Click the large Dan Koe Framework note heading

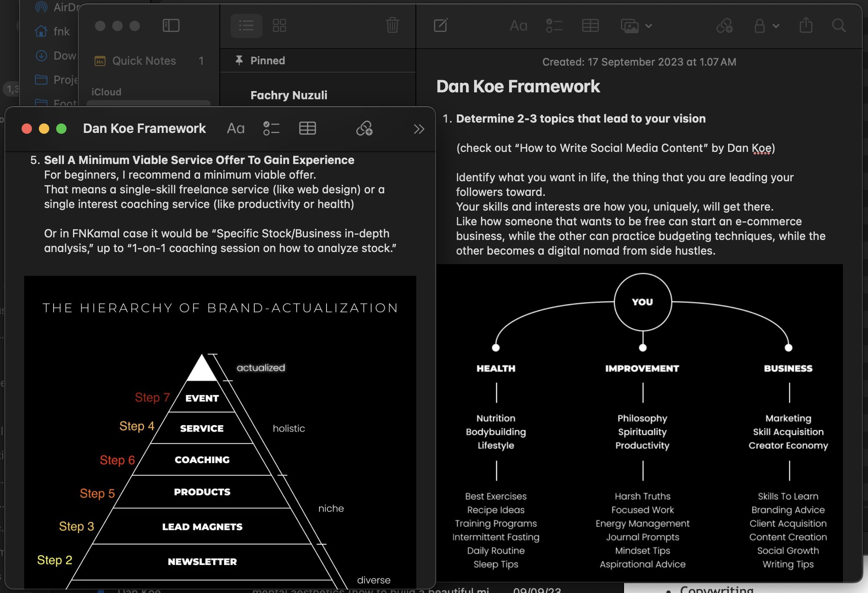518,86
